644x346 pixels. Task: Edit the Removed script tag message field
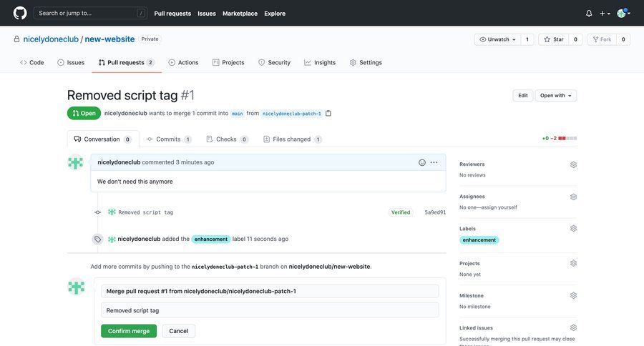tap(270, 310)
